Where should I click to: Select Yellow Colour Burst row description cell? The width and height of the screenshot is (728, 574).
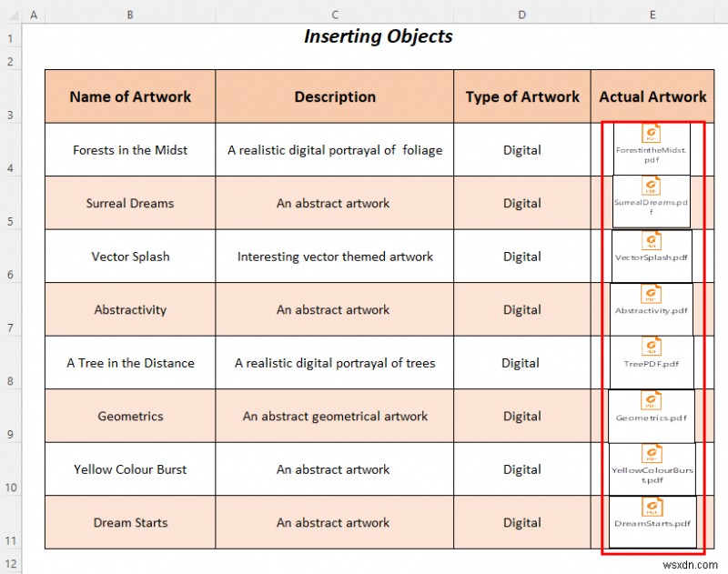(334, 469)
